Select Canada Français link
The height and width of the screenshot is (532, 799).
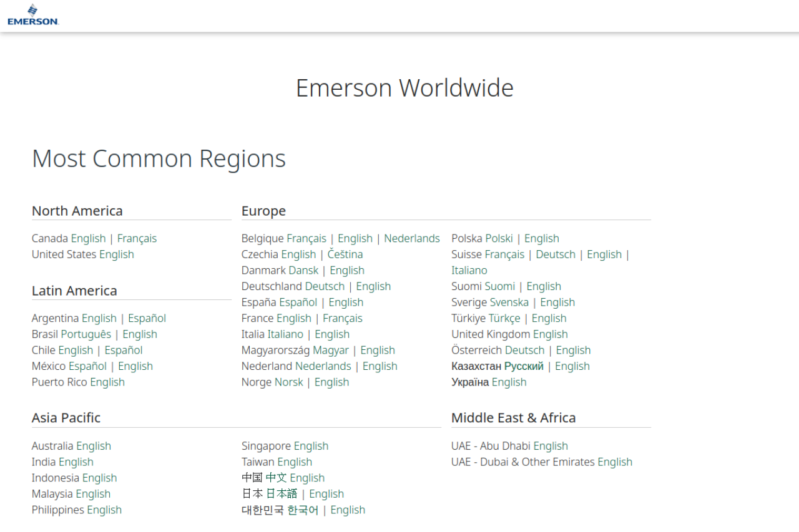coord(137,238)
